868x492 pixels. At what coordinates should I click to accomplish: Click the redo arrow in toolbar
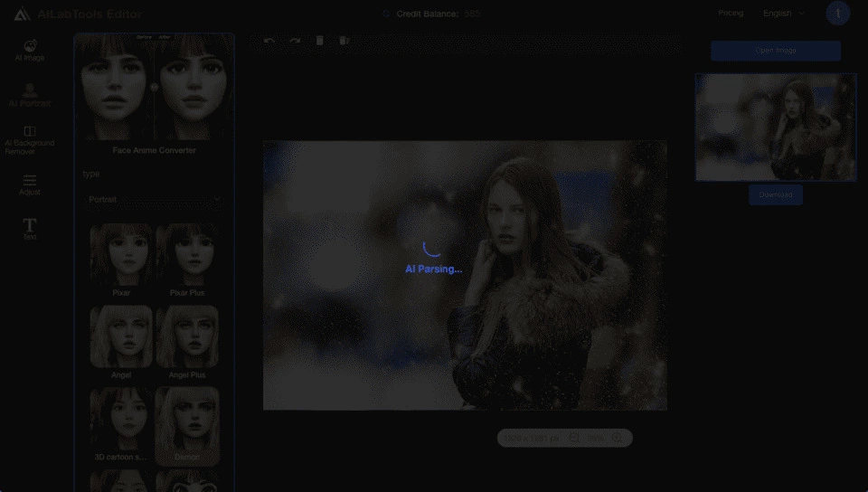(x=295, y=41)
